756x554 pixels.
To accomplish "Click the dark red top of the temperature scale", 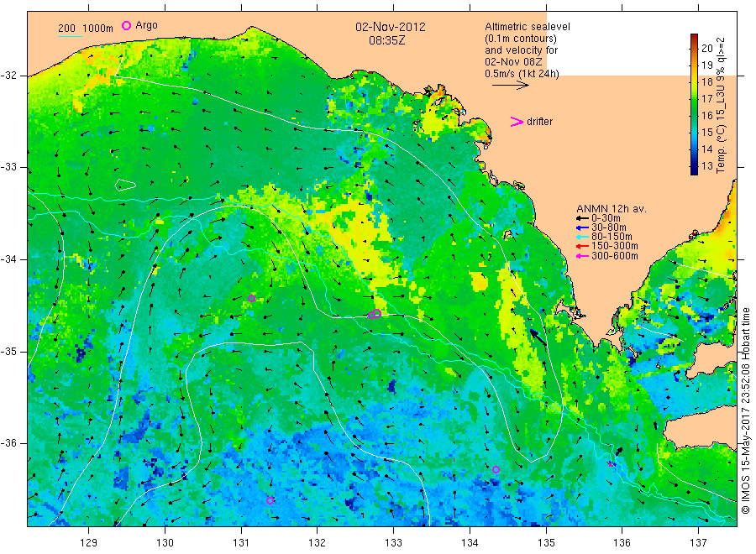I will (694, 38).
